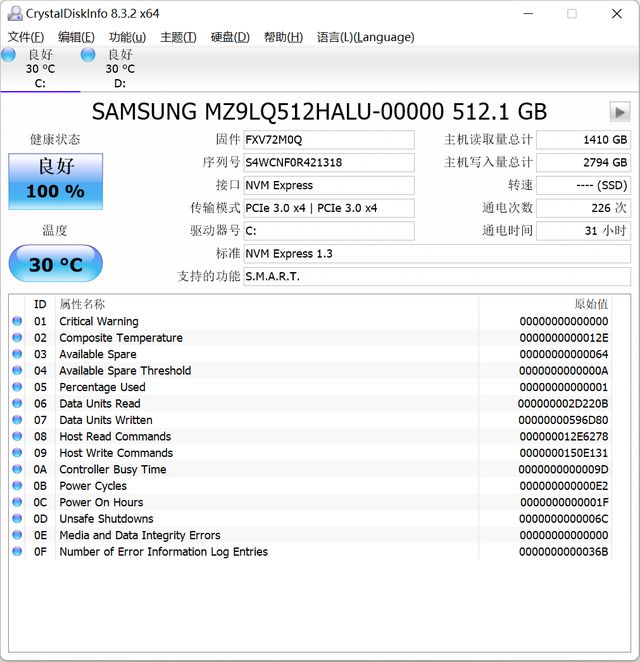Screen dimensions: 640x662
Task: Click the blue status circle for drive D:
Action: (x=88, y=54)
